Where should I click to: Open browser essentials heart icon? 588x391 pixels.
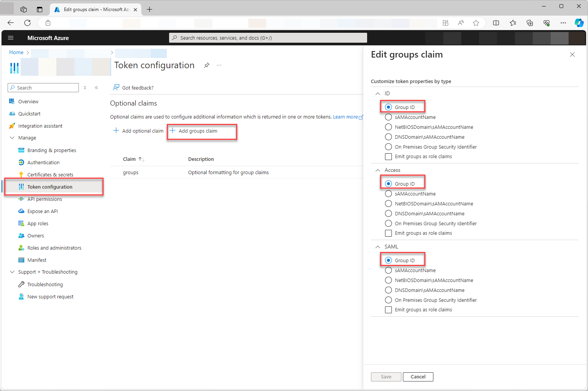[x=546, y=23]
